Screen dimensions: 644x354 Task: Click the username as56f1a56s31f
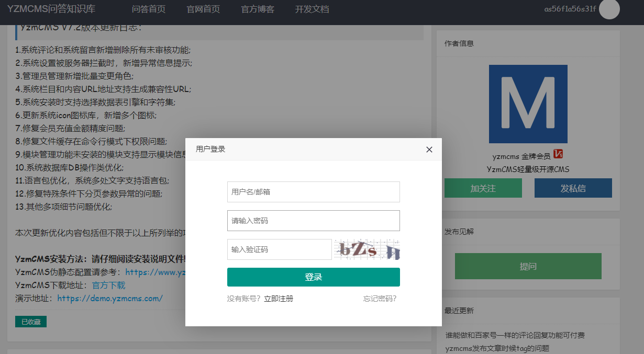(x=570, y=9)
